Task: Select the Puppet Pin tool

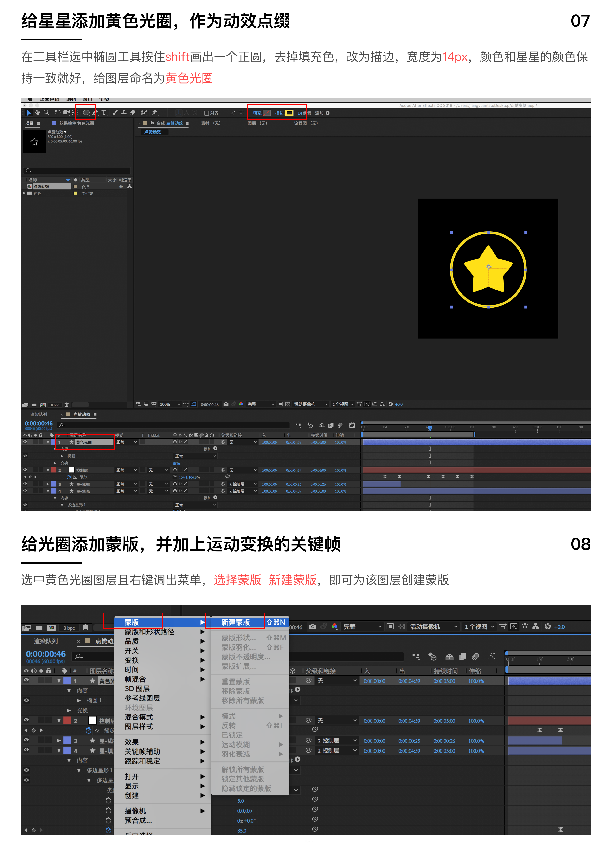Action: pos(155,113)
